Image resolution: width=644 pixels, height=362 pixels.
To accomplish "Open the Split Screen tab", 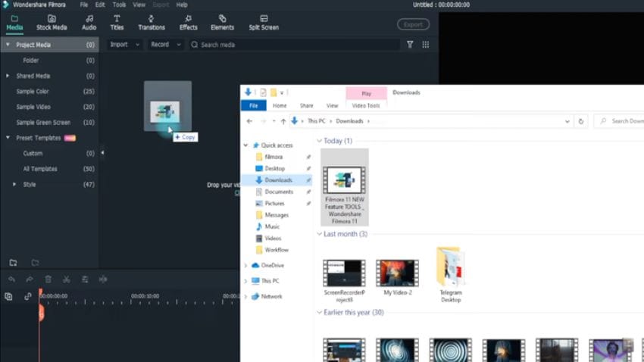I will 264,23.
